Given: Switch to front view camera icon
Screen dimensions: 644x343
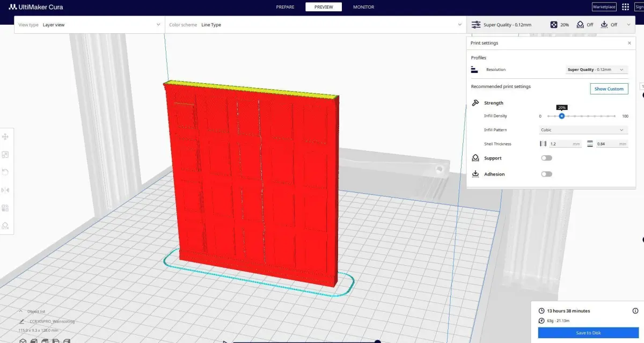Looking at the screenshot, I should [x=33, y=341].
